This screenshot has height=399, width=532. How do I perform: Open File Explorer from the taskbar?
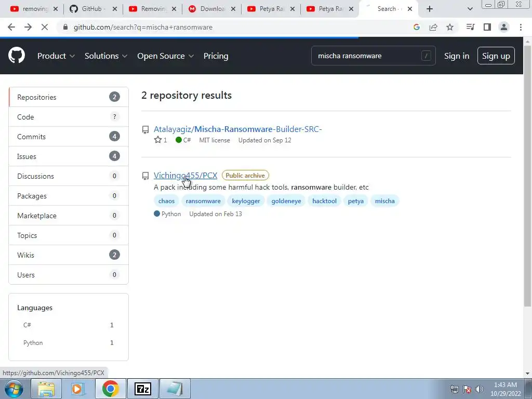(46, 389)
